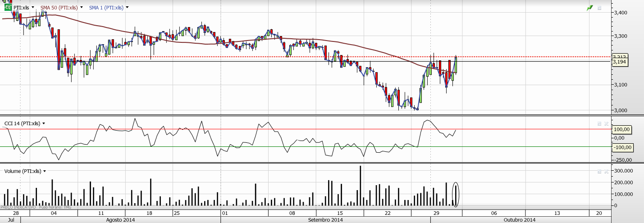Select the Setembro 2014 month label

[325, 220]
